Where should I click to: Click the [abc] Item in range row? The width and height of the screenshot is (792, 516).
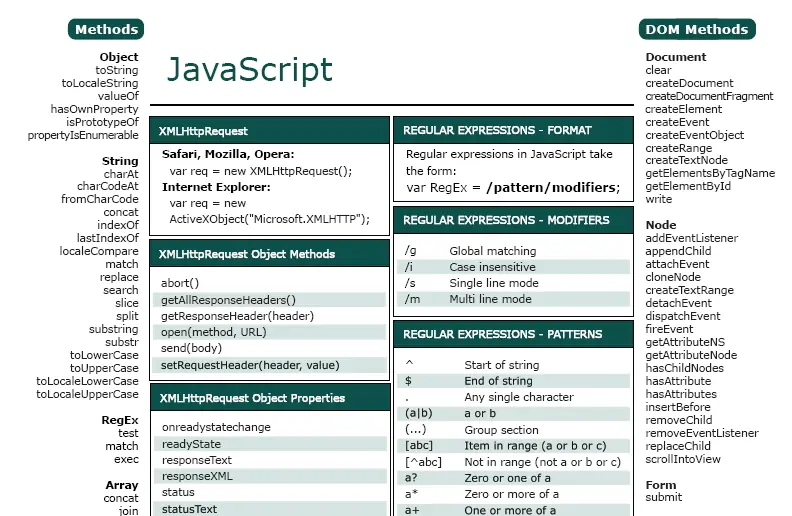[513, 446]
